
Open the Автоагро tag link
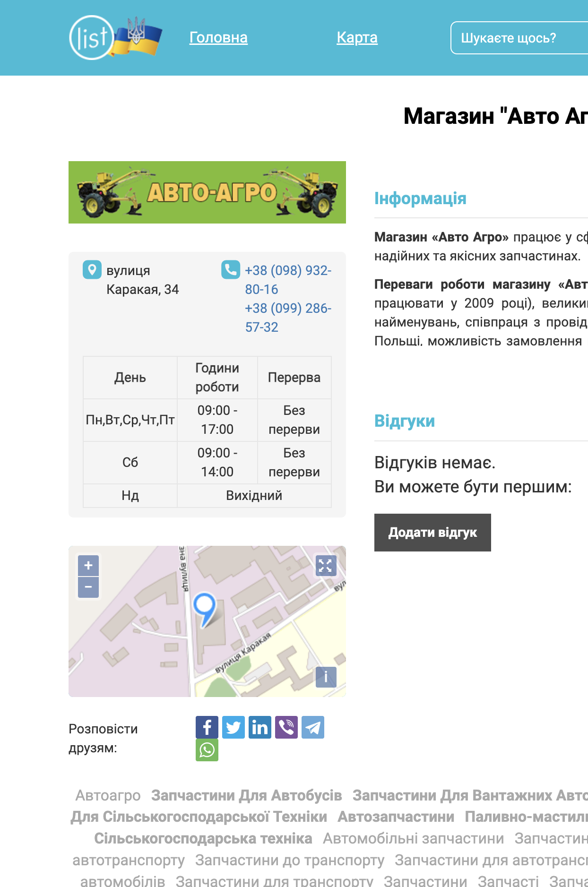(108, 795)
